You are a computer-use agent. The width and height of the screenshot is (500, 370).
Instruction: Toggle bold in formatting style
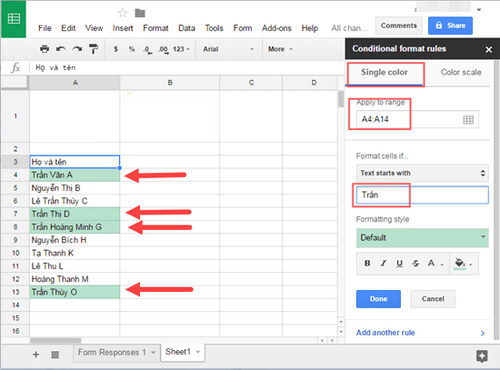pos(367,263)
